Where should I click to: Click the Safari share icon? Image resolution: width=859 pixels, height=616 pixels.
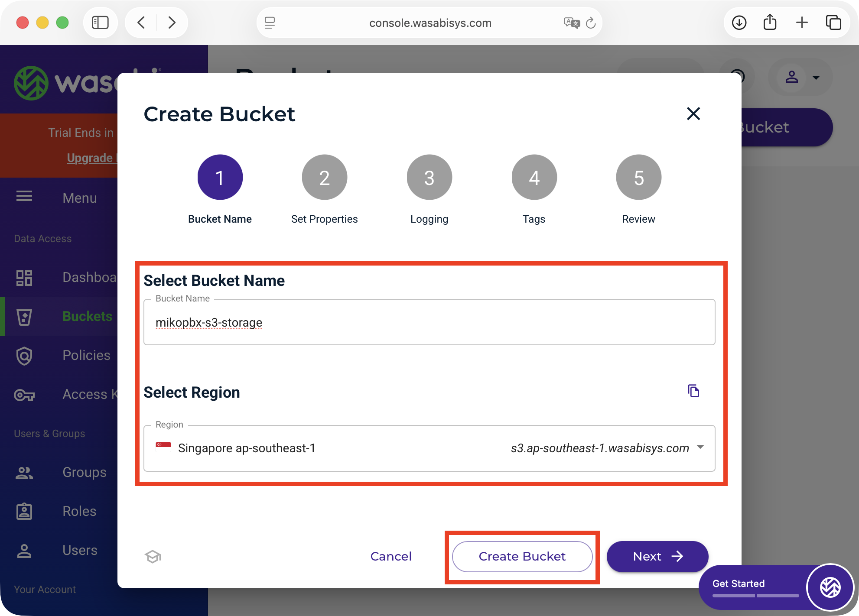770,23
